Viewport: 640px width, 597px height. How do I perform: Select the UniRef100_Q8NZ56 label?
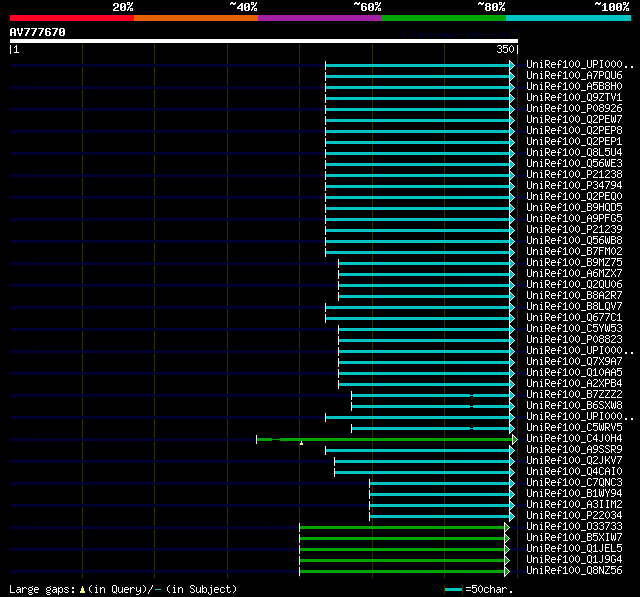(x=574, y=571)
